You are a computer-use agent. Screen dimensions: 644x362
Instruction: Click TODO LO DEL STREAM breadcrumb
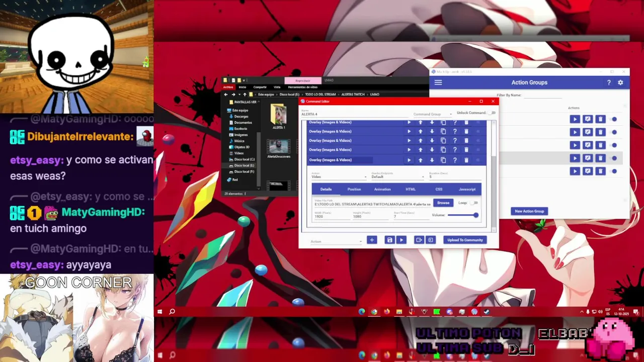click(x=320, y=95)
